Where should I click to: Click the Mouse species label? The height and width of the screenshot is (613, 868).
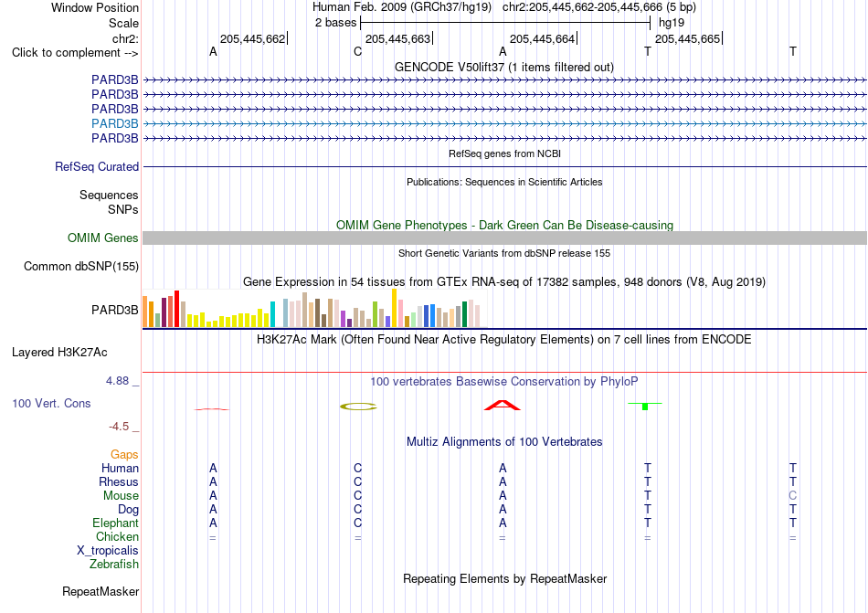pyautogui.click(x=121, y=496)
